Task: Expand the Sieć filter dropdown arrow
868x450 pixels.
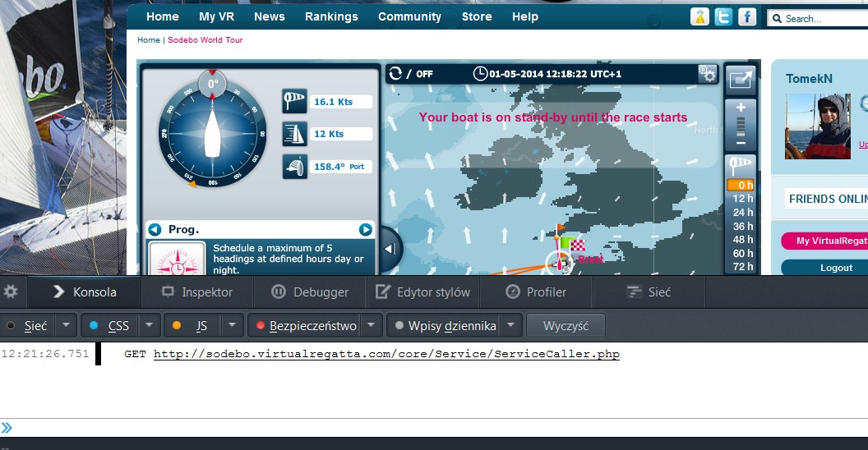Action: [66, 326]
